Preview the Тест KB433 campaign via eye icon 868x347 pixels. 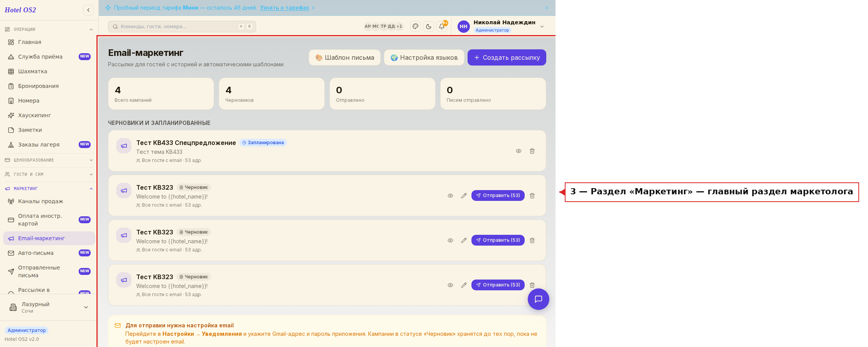(x=518, y=151)
